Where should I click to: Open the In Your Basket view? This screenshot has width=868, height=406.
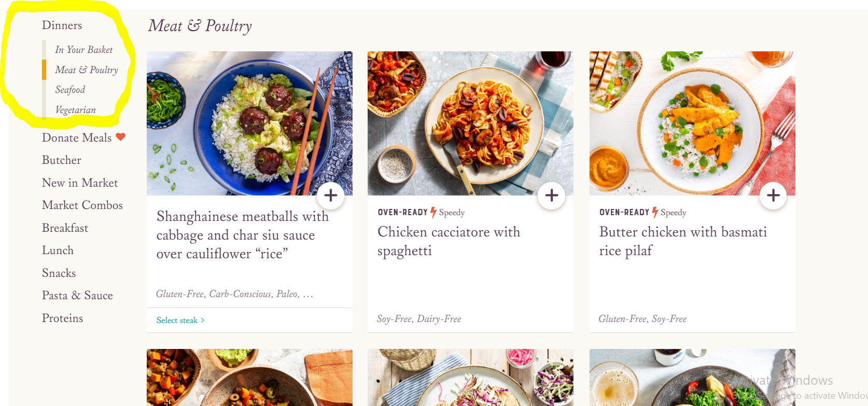(x=83, y=50)
